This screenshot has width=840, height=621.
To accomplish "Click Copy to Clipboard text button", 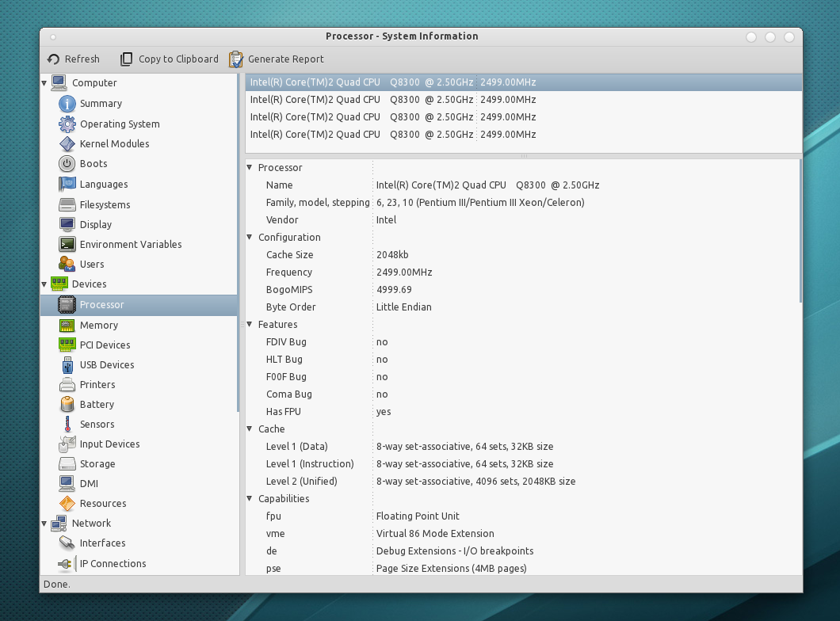I will pos(178,59).
